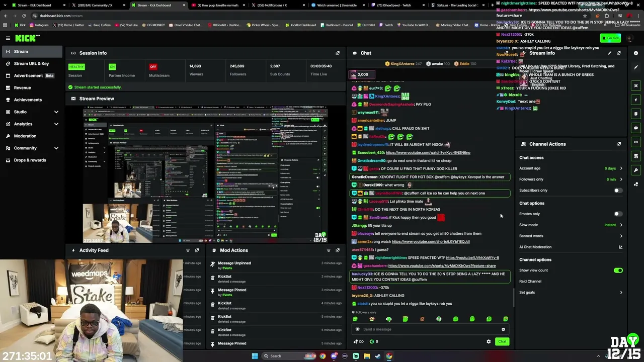
Task: Open the Instagram bookmark
Action: (39, 25)
